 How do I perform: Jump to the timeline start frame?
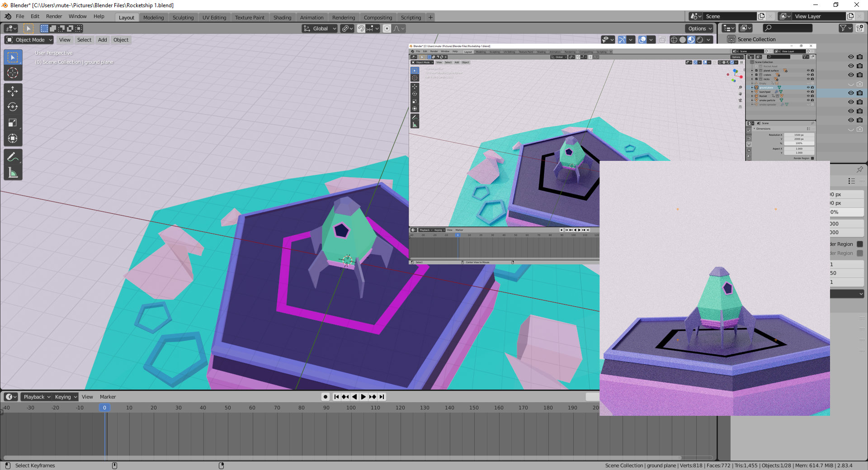[336, 397]
